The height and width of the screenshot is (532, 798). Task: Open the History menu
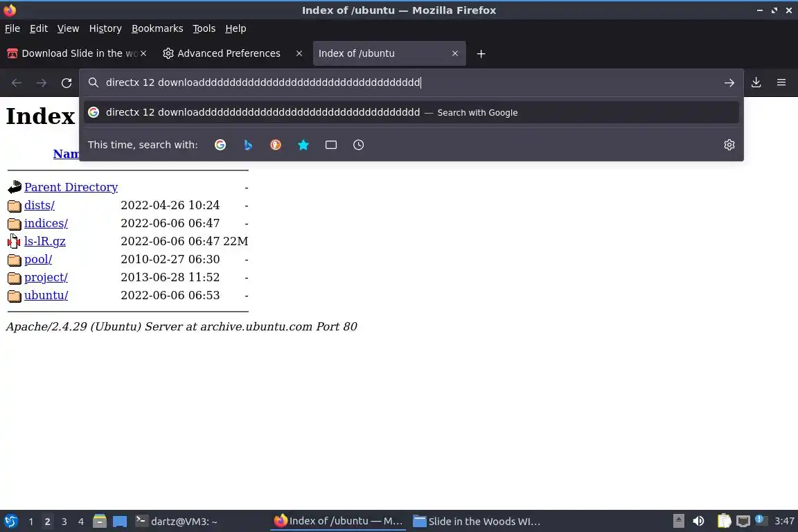click(x=105, y=28)
